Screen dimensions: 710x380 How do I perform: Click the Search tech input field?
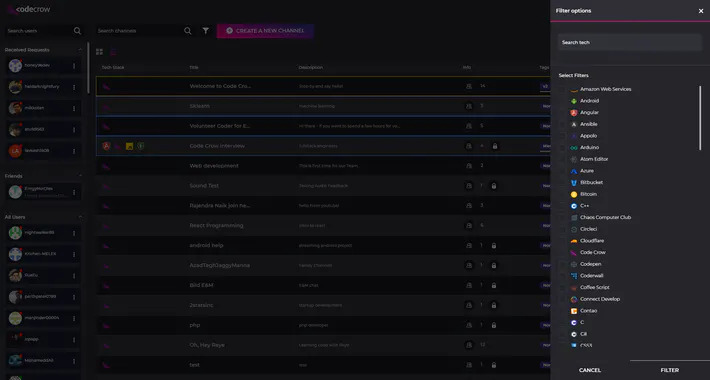point(630,43)
